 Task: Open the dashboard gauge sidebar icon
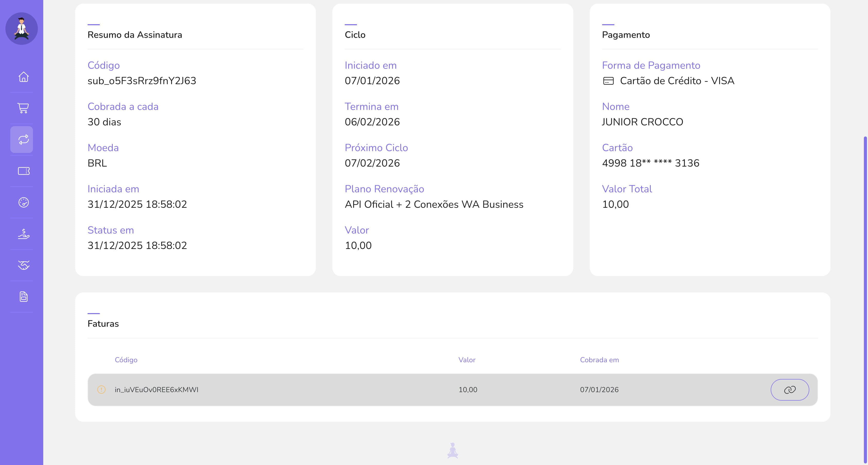(x=23, y=202)
